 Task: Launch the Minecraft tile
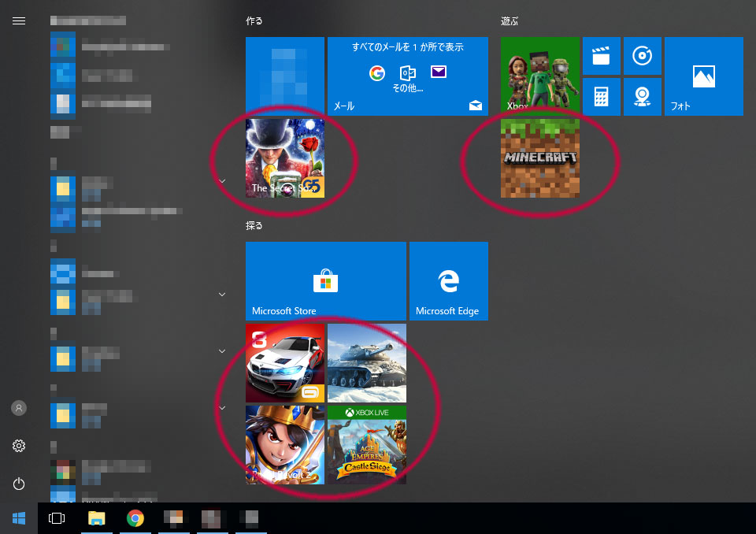point(540,158)
